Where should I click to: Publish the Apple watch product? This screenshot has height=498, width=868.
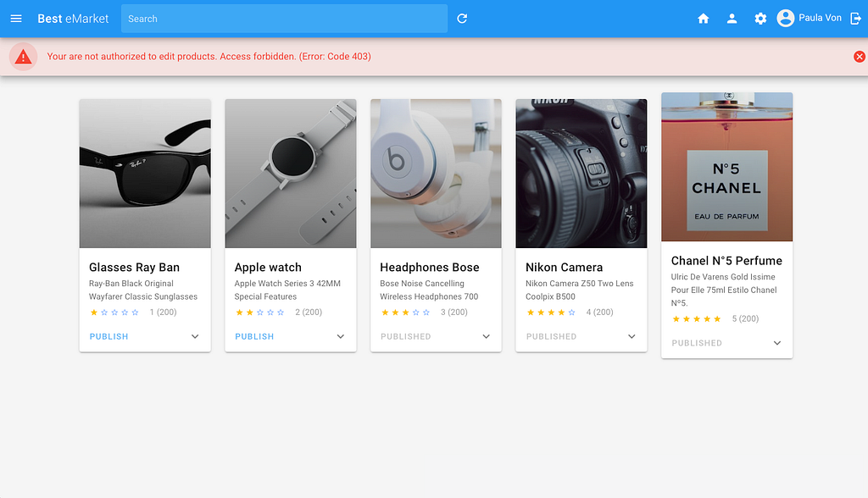click(254, 336)
